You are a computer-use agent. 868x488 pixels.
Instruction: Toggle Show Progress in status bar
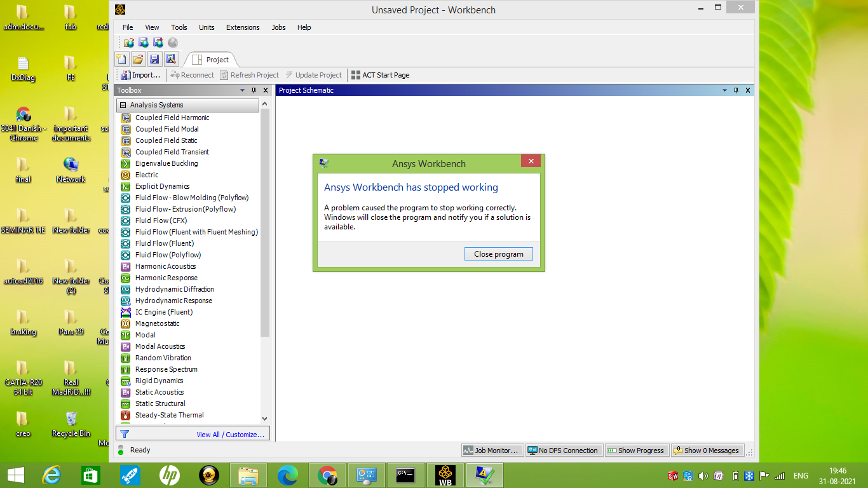pos(635,451)
